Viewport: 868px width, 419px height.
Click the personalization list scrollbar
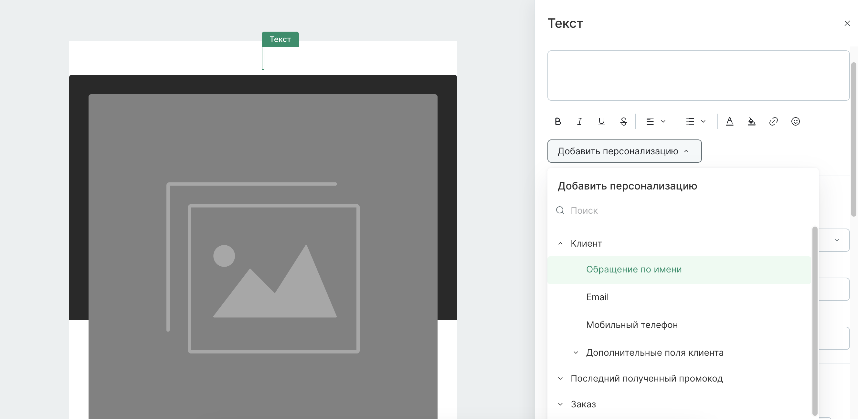tap(815, 322)
